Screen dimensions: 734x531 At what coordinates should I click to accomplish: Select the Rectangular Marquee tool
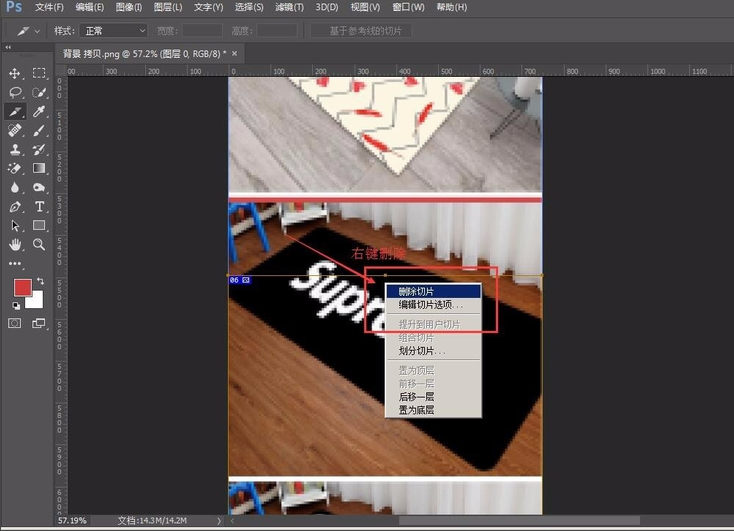[x=39, y=73]
